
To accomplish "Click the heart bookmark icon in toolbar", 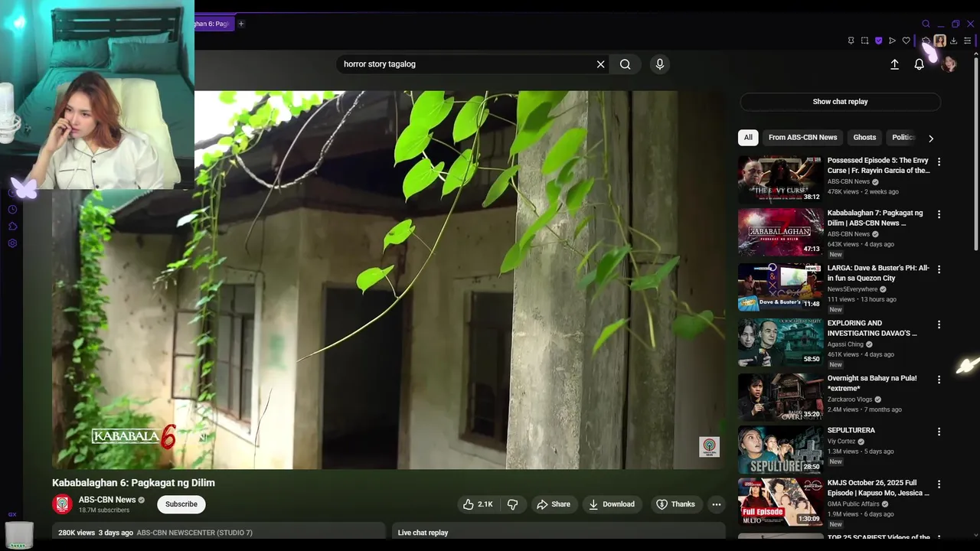I will [906, 41].
